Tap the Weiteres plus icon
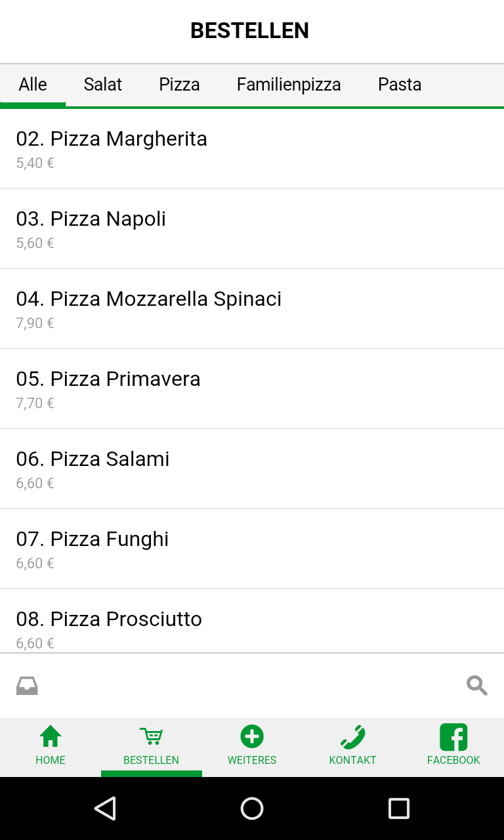Image resolution: width=504 pixels, height=840 pixels. click(252, 737)
